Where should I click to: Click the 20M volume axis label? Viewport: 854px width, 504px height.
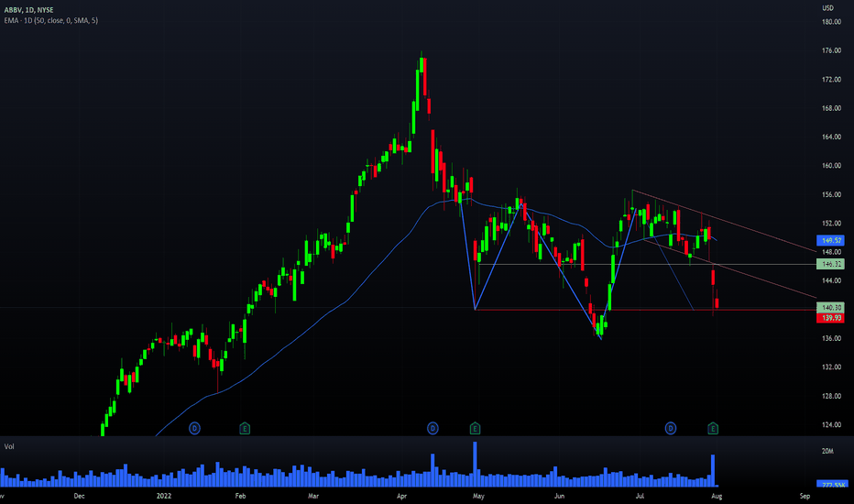[x=827, y=451]
